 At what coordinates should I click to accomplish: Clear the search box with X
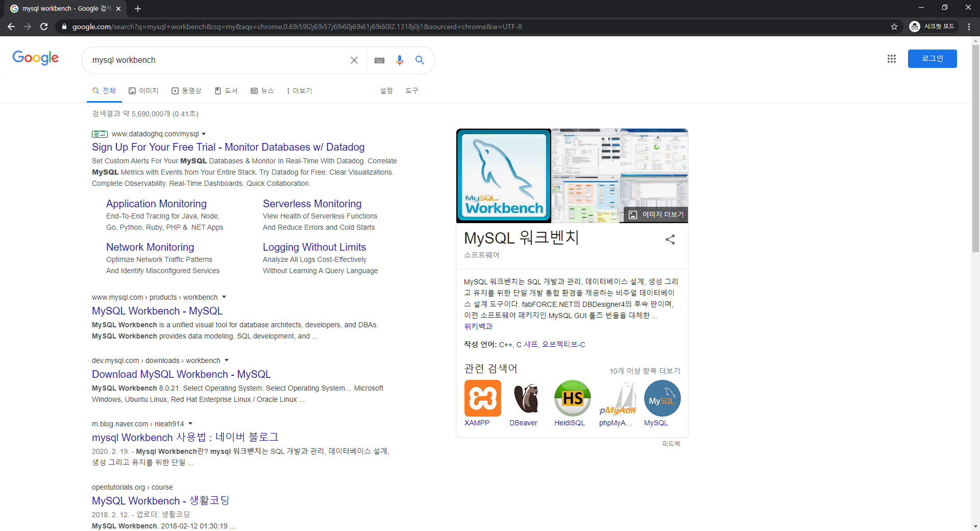coord(354,60)
